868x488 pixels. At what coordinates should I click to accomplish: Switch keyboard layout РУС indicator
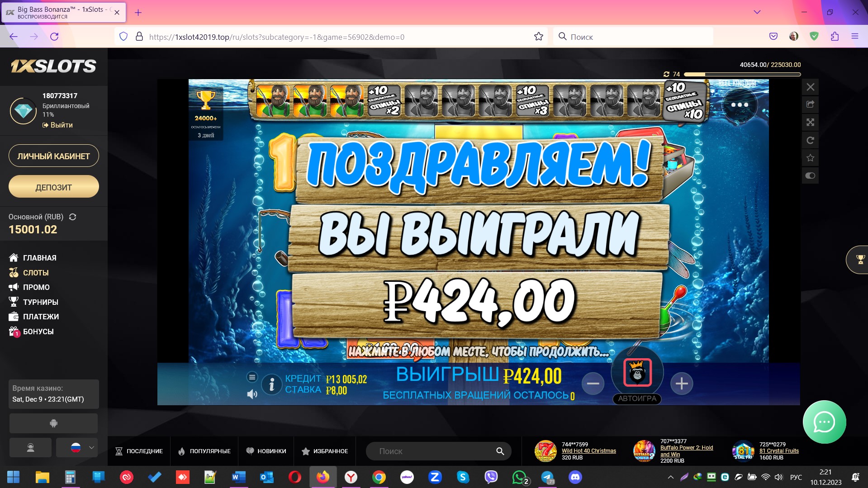tap(796, 477)
